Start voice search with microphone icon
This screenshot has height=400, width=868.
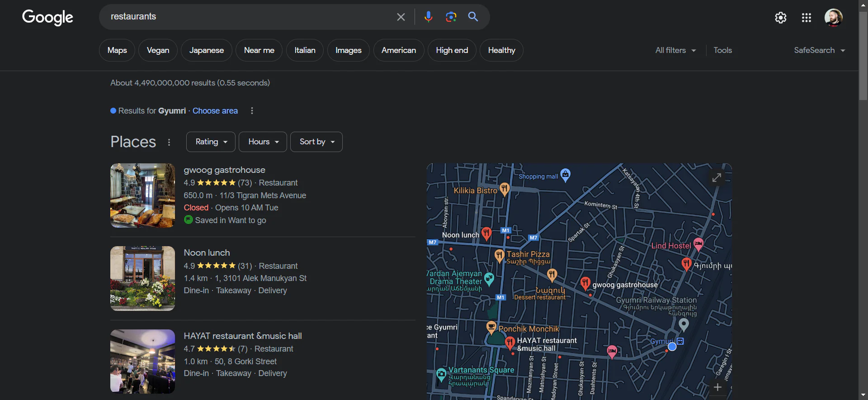(x=428, y=17)
